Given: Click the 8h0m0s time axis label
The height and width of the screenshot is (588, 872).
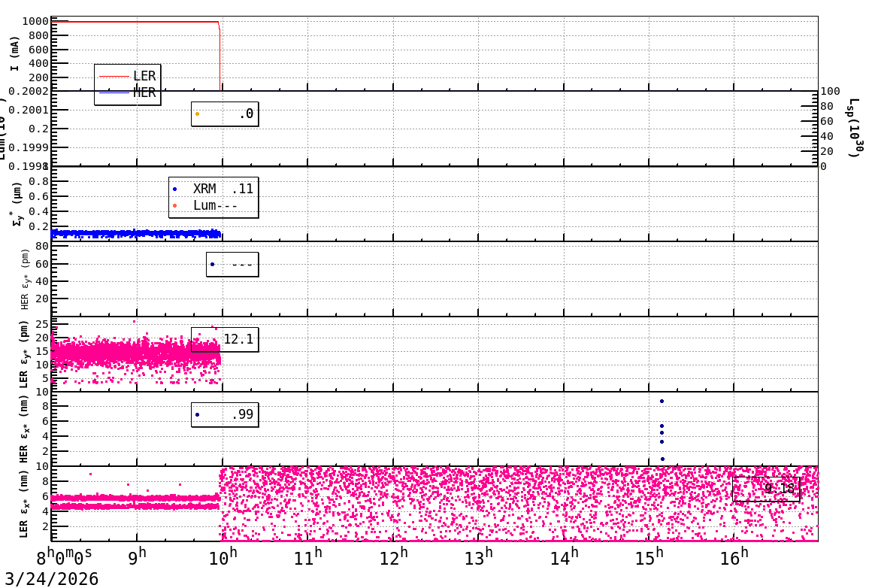Looking at the screenshot, I should pyautogui.click(x=65, y=557).
